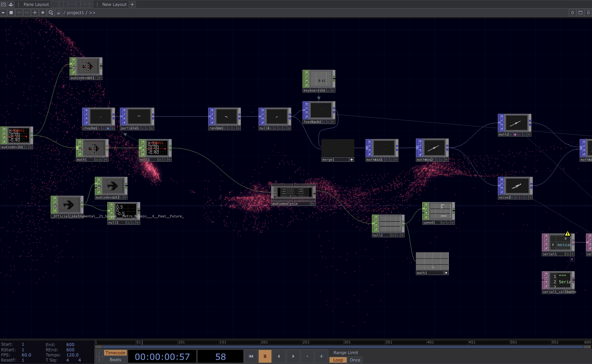Click the New Layout plus button
This screenshot has height=364, width=592.
tap(132, 4)
